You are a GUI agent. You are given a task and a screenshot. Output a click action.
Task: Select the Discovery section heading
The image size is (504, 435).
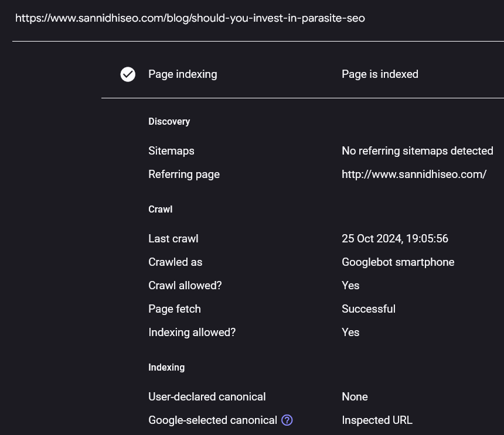[169, 121]
